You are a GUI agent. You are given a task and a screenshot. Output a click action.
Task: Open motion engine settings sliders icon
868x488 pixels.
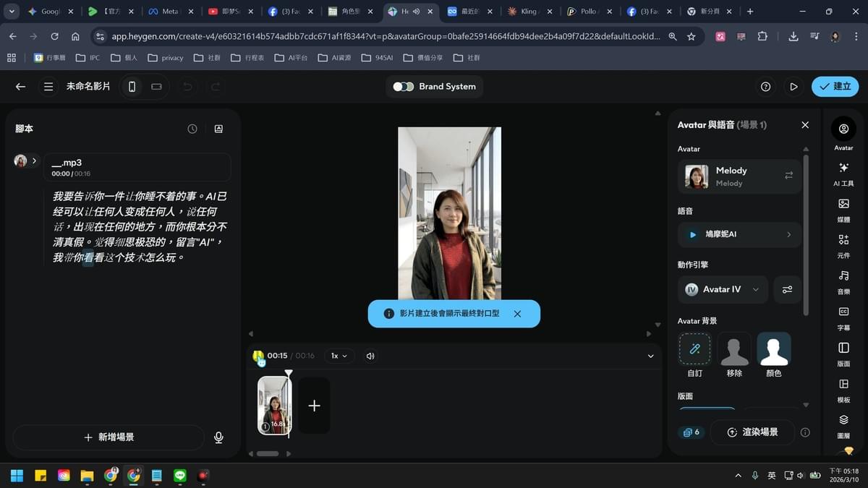tap(787, 289)
